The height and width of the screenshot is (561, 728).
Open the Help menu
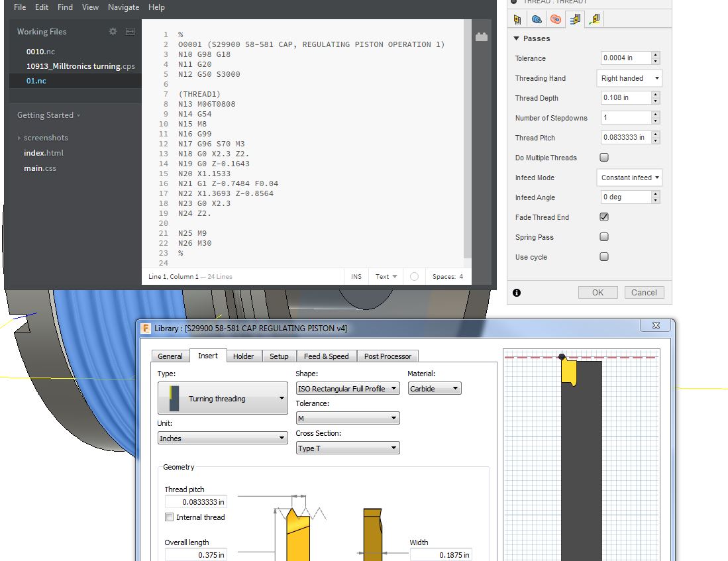[x=156, y=7]
